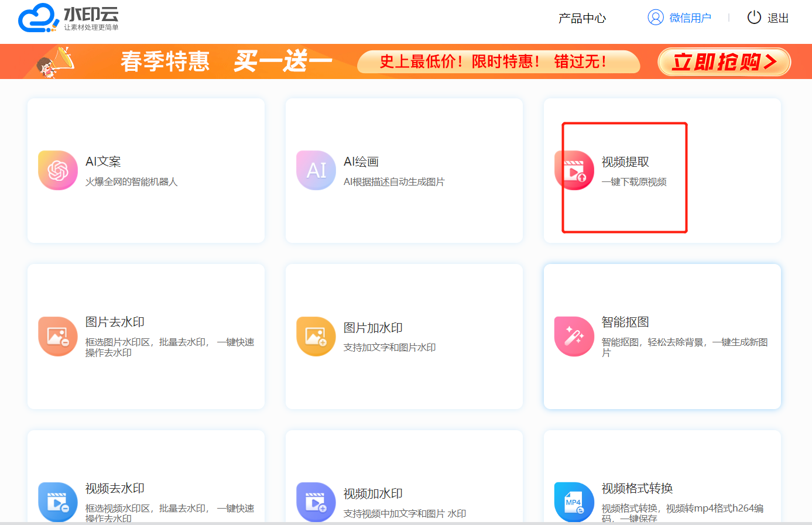
Task: Click 支持加文字和图片水印 description
Action: pos(389,348)
